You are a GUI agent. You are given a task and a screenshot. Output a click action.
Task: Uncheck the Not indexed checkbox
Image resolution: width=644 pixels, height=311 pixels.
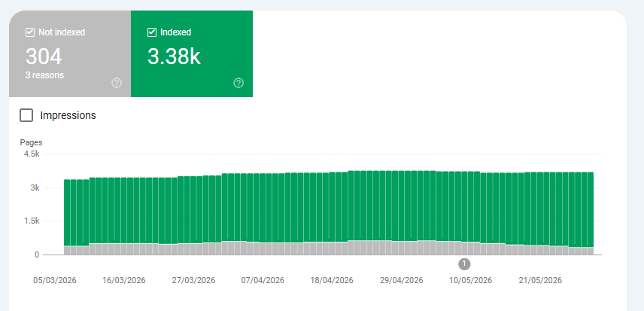point(30,32)
